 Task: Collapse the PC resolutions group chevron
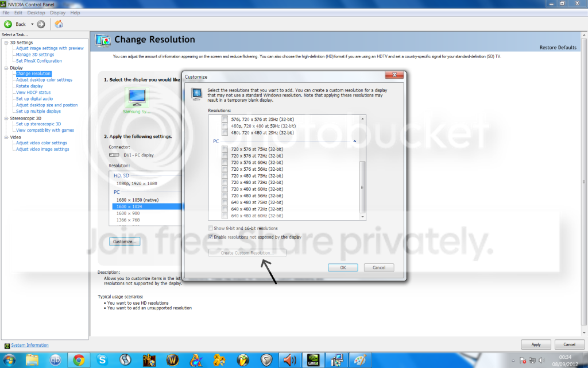pyautogui.click(x=354, y=141)
